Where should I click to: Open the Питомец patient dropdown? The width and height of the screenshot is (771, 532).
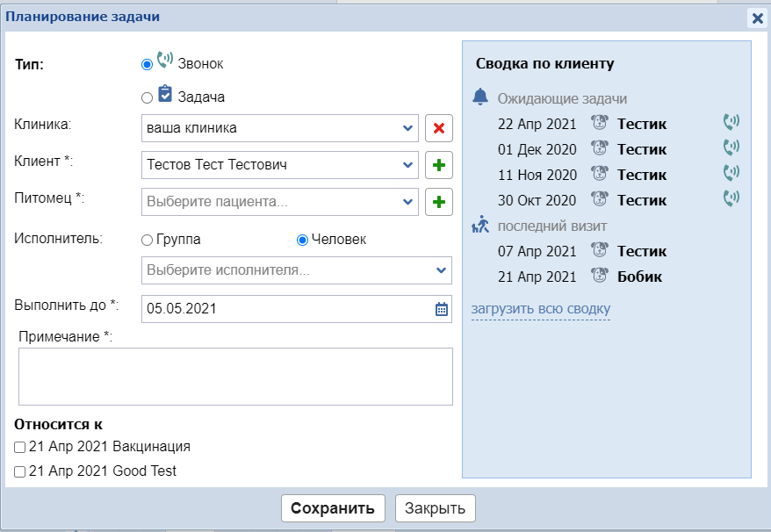click(408, 202)
